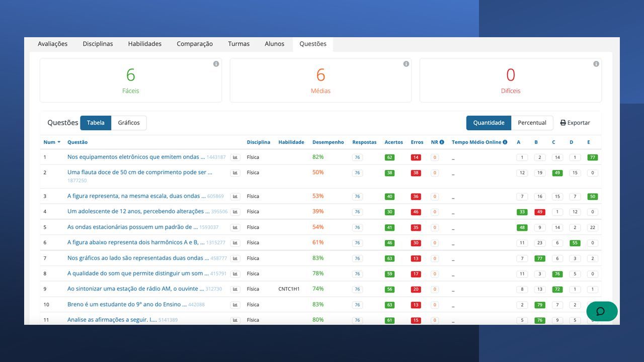
Task: Open question 'Ao sintonizar uma estação de rádio AM'
Action: [x=136, y=289]
